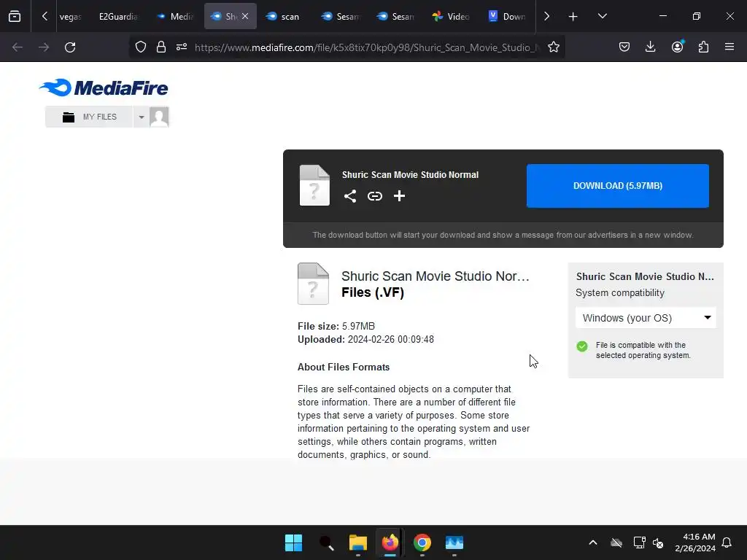Expand the MY FILES dropdown arrow
Viewport: 747px width, 560px height.
(x=141, y=117)
